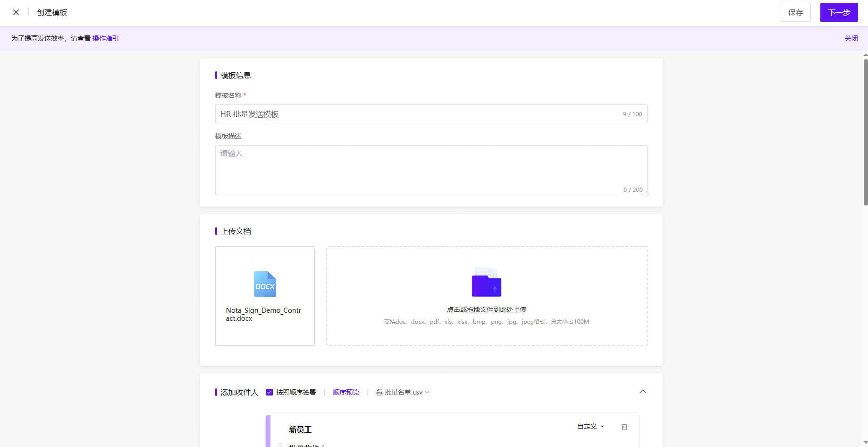Click the 9 / 100 character counter
The image size is (868, 447).
(x=632, y=114)
